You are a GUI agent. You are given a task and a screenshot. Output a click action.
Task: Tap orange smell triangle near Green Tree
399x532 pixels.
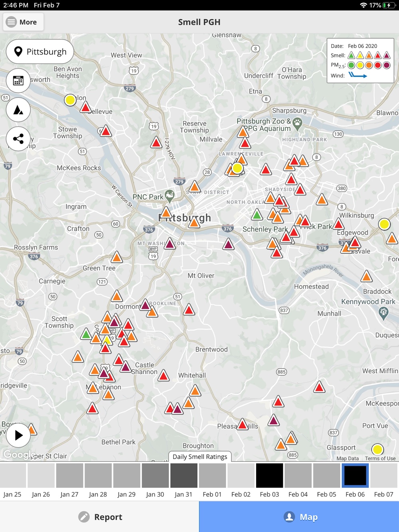117,257
